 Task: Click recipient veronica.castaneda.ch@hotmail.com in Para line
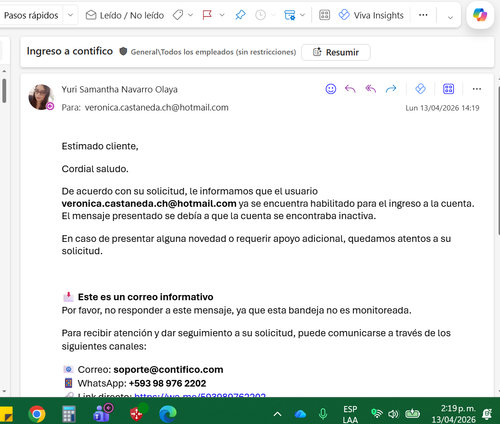tap(157, 107)
